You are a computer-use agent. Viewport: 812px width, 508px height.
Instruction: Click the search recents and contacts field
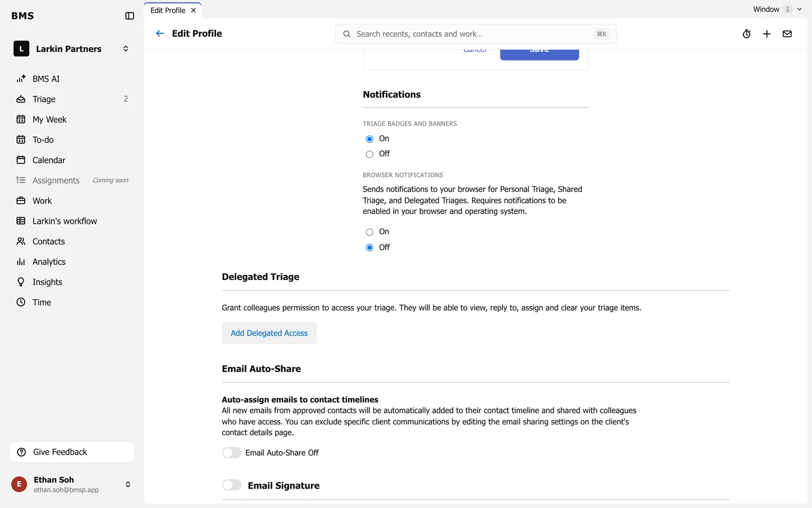pyautogui.click(x=476, y=34)
